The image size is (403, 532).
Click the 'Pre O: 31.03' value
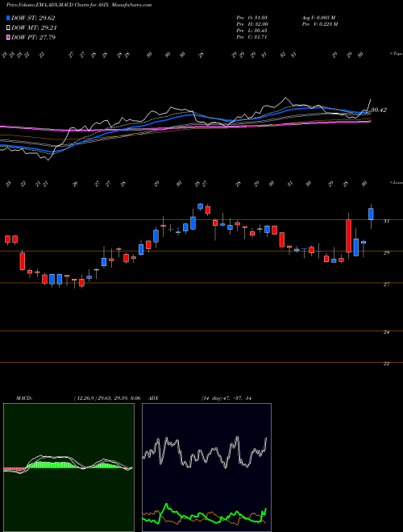point(251,18)
